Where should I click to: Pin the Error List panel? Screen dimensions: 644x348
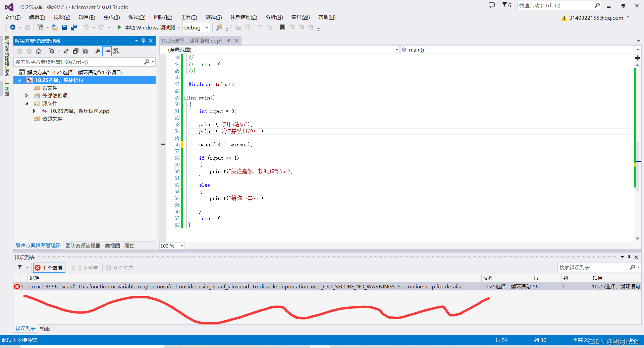(x=629, y=257)
